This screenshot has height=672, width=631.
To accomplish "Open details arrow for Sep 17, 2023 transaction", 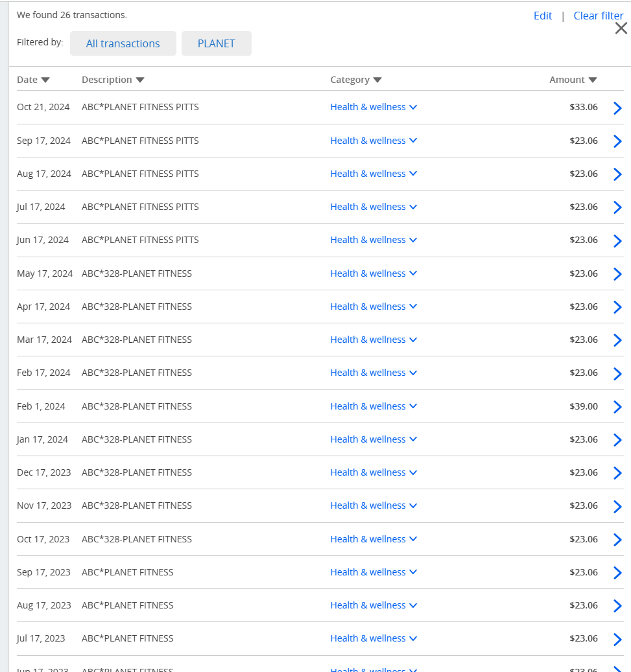I will coord(617,573).
